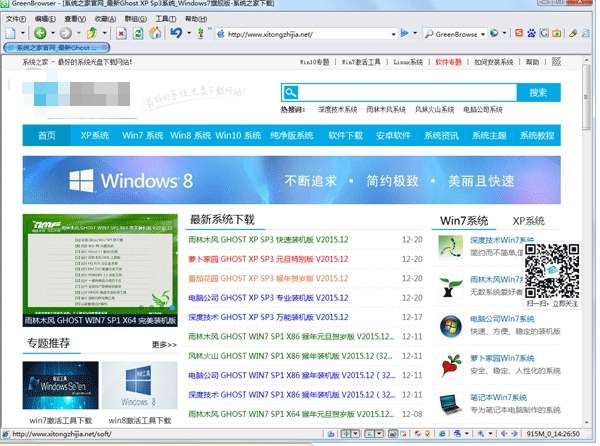Open 深度技术系统 hot search link
The image size is (600, 446).
point(338,110)
